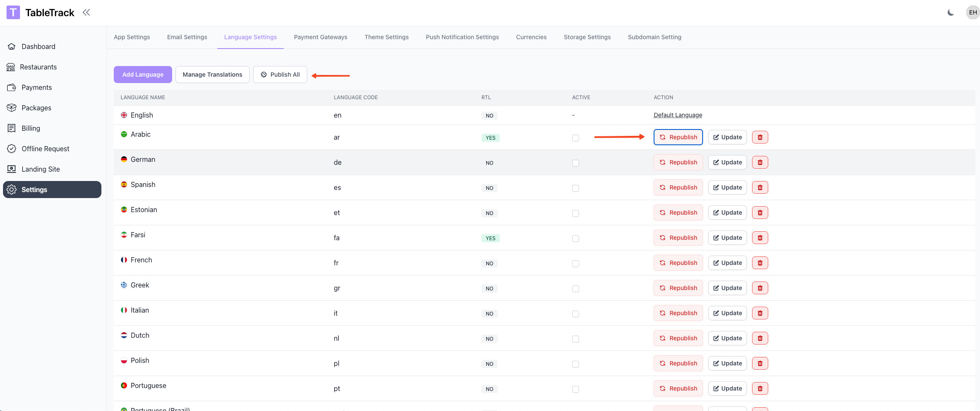Enable the Arabic active checkbox
980x411 pixels.
576,138
